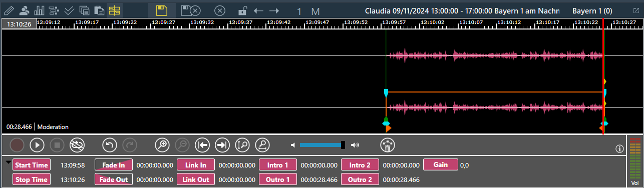This screenshot has height=188, width=644.
Task: Click the Link In button
Action: pos(196,165)
